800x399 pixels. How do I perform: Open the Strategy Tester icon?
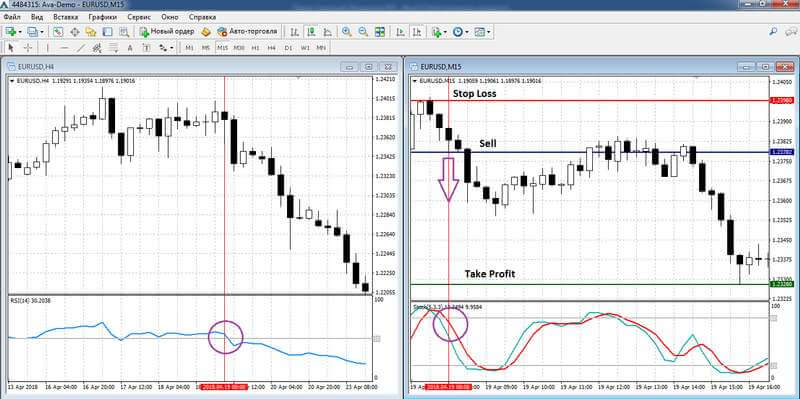click(x=123, y=32)
